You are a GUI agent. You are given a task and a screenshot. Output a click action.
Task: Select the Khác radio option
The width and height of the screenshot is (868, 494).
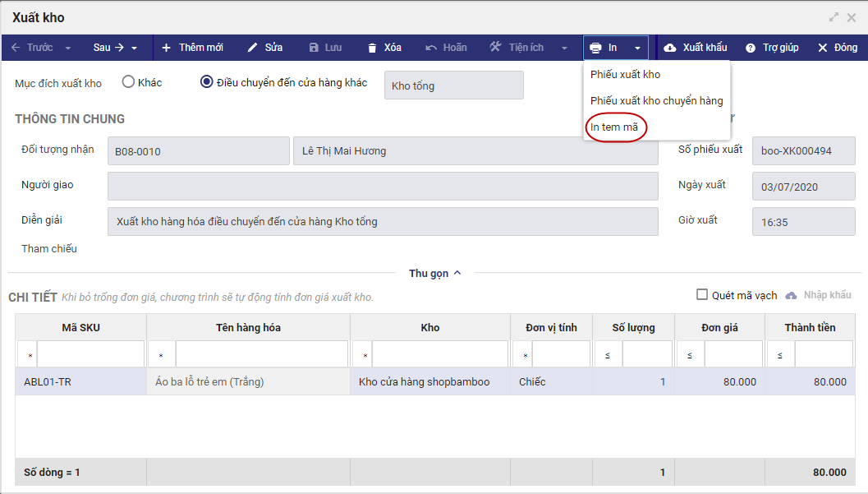point(128,82)
